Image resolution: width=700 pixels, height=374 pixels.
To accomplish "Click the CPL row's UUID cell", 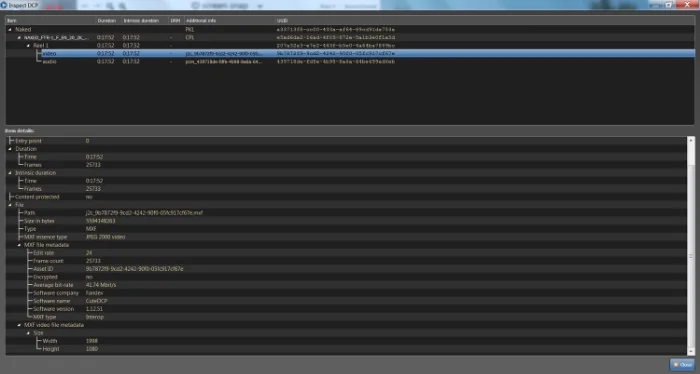I will coord(336,37).
